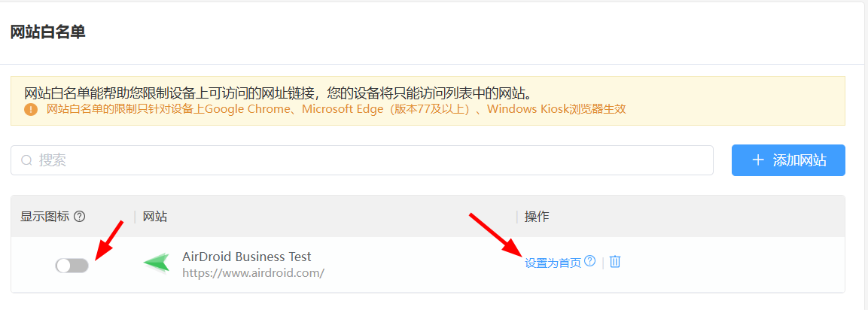The height and width of the screenshot is (310, 868).
Task: Click the magnifier icon in search box
Action: click(x=26, y=160)
